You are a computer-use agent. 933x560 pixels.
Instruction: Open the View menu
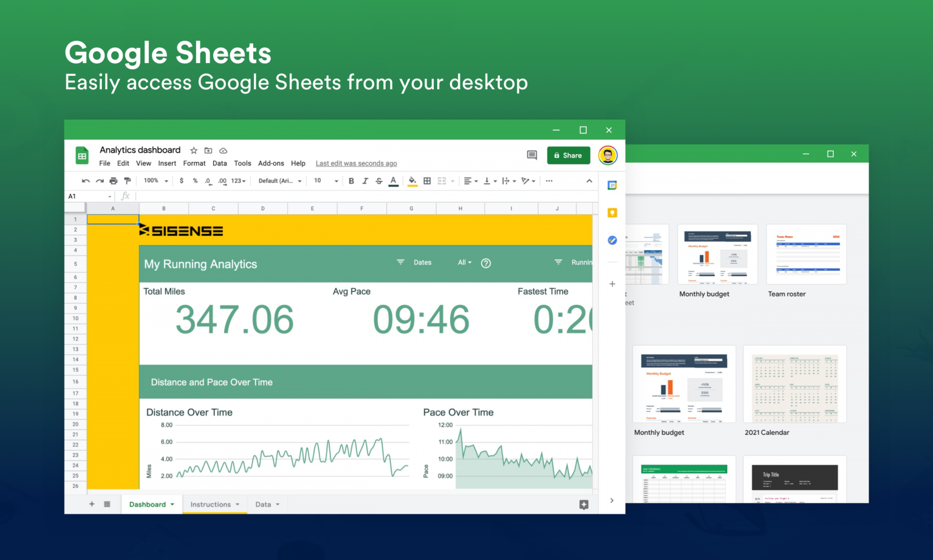(143, 163)
